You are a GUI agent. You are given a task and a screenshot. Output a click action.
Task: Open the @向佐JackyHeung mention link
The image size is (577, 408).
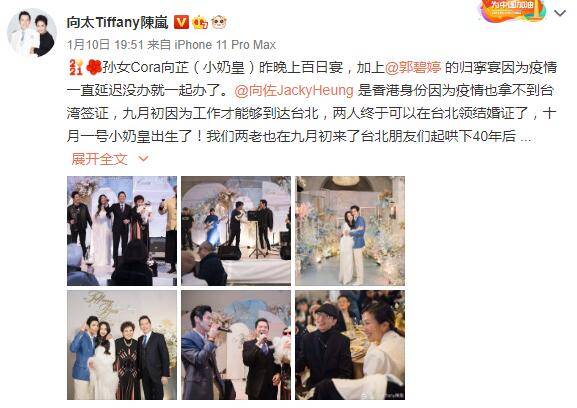[294, 91]
